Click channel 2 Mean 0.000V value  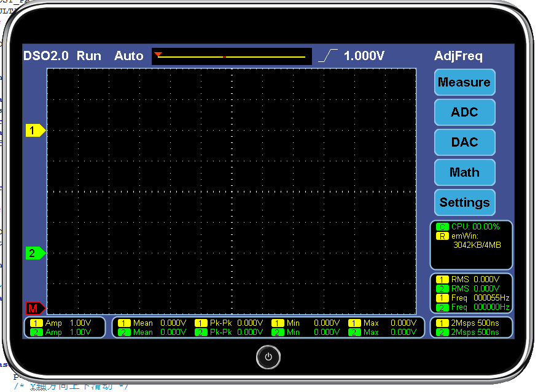pos(160,332)
